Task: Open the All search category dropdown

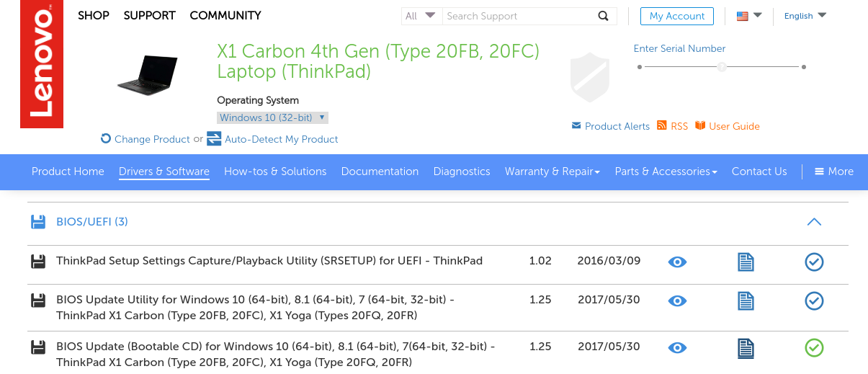Action: click(x=421, y=16)
